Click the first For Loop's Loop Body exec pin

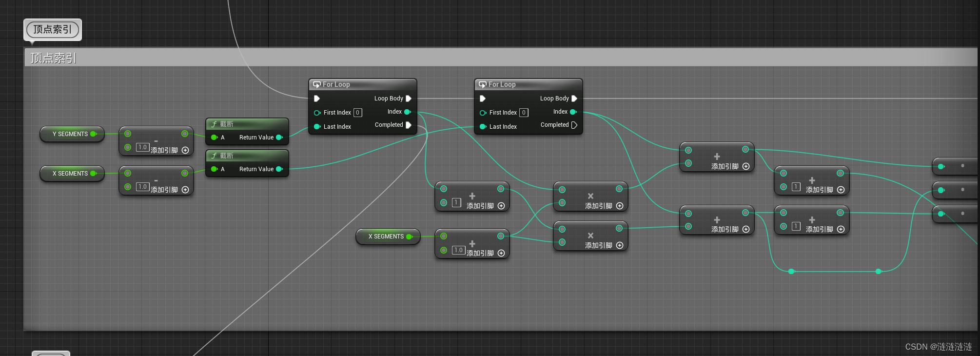click(409, 99)
